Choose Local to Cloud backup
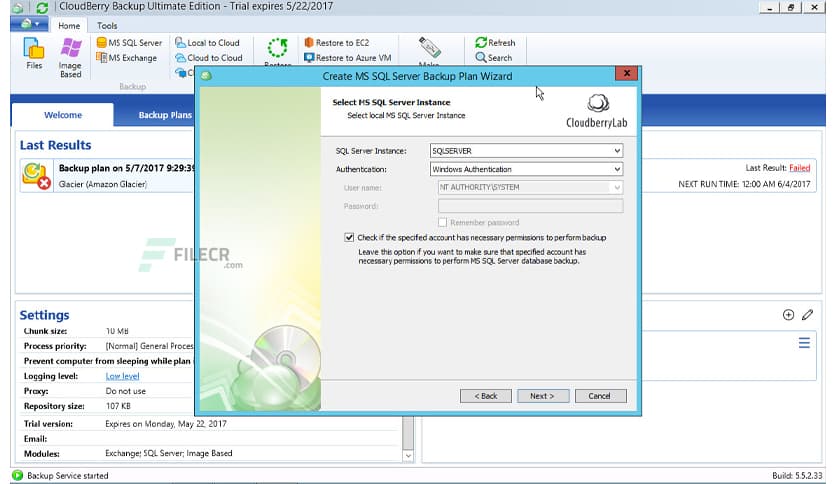Screen dimensions: 836x484 pos(207,43)
